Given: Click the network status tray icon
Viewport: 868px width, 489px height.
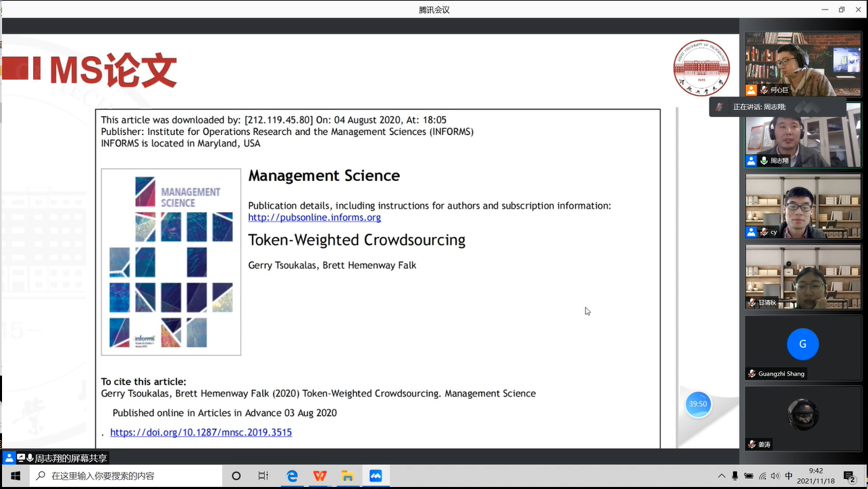Looking at the screenshot, I should pos(762,476).
